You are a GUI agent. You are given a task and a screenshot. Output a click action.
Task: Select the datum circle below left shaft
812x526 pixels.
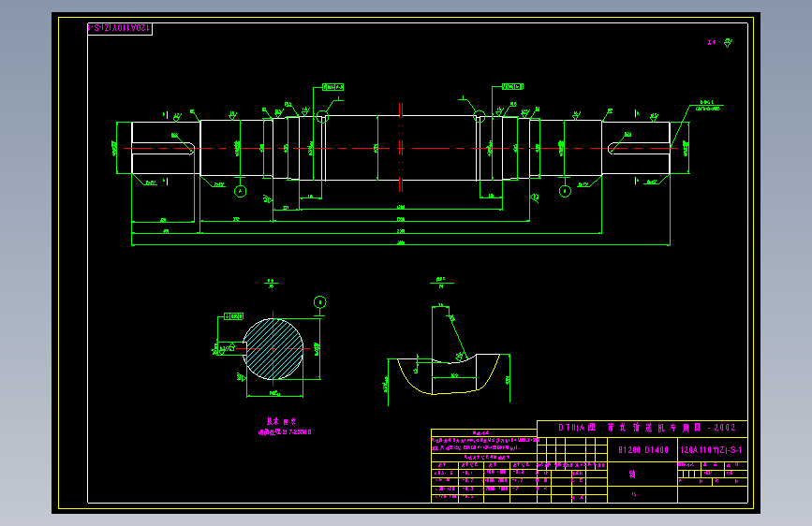coord(241,192)
